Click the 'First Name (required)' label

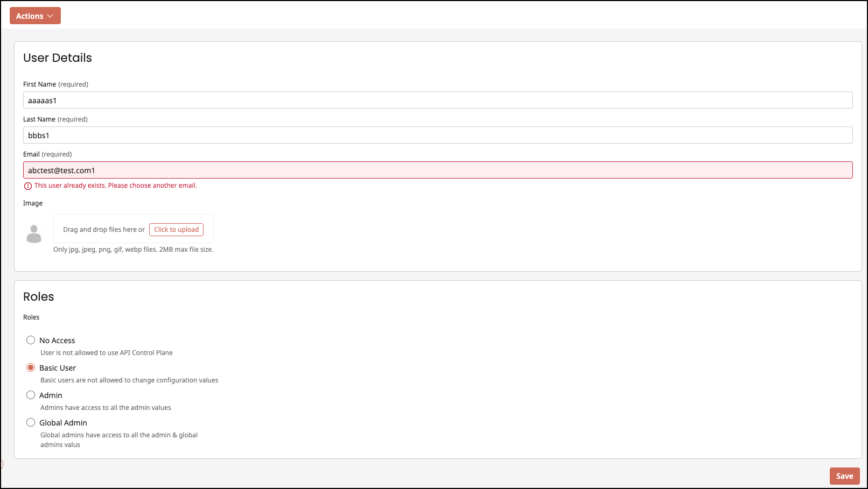point(55,84)
